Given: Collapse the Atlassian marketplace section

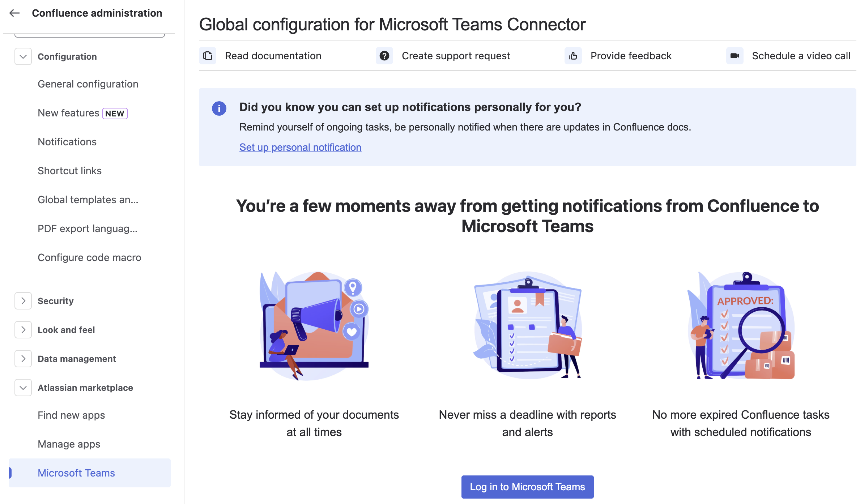Looking at the screenshot, I should pos(23,388).
